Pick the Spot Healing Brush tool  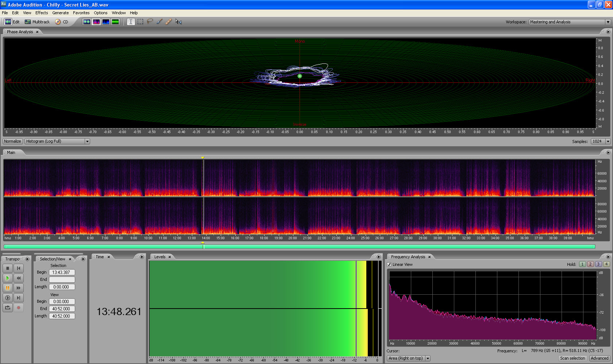[169, 22]
